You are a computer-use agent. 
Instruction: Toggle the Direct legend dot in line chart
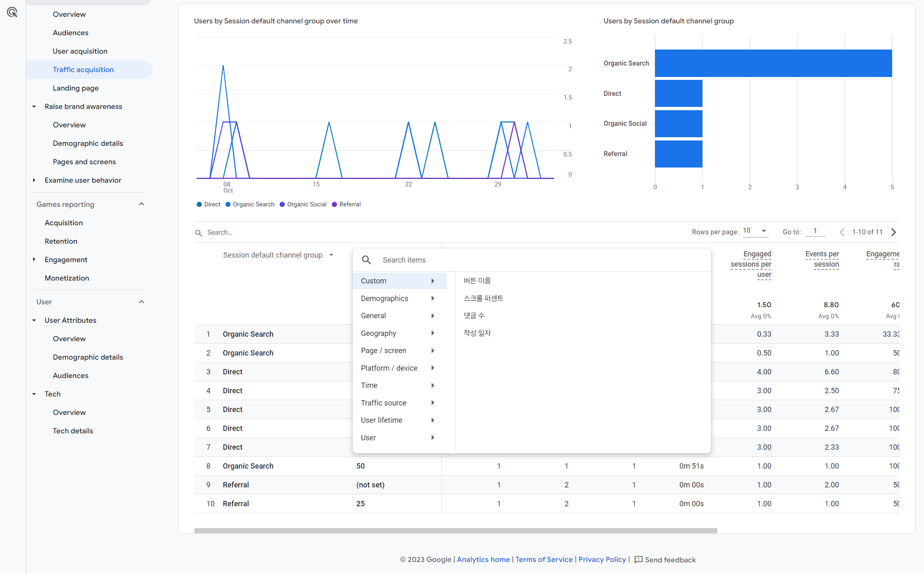(199, 204)
